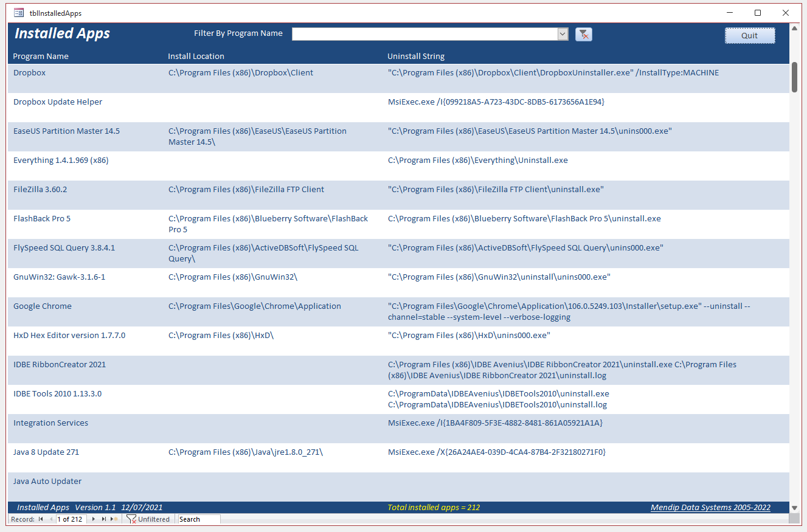Click HxD's uninstall string cell
This screenshot has height=532, width=807.
click(x=469, y=335)
